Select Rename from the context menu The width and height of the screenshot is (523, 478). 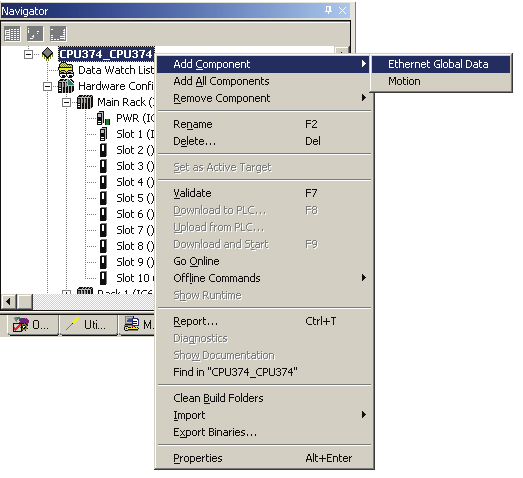tap(263, 124)
